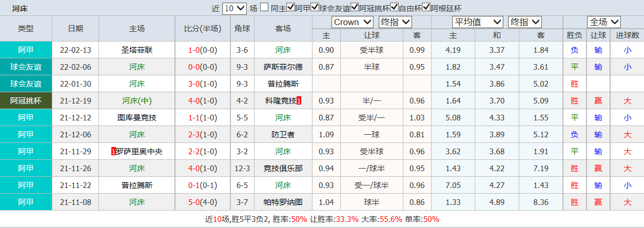Click home team 图库曼竞技
This screenshot has height=228, width=644.
pyautogui.click(x=136, y=118)
